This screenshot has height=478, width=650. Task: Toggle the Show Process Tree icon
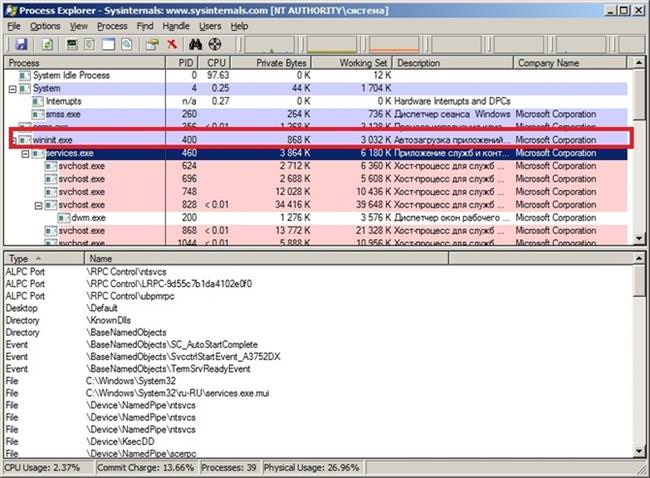click(89, 44)
